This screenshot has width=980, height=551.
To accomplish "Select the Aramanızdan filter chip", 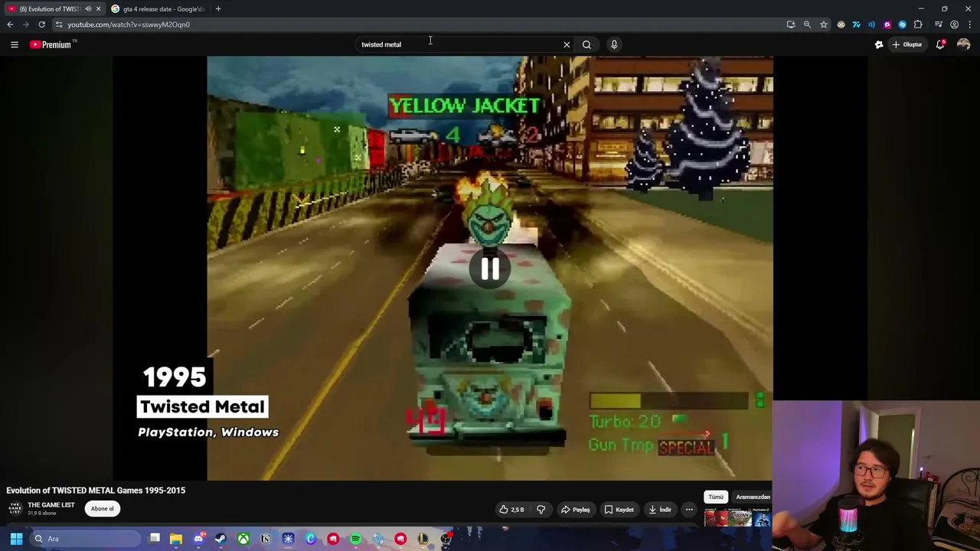I will [x=753, y=497].
